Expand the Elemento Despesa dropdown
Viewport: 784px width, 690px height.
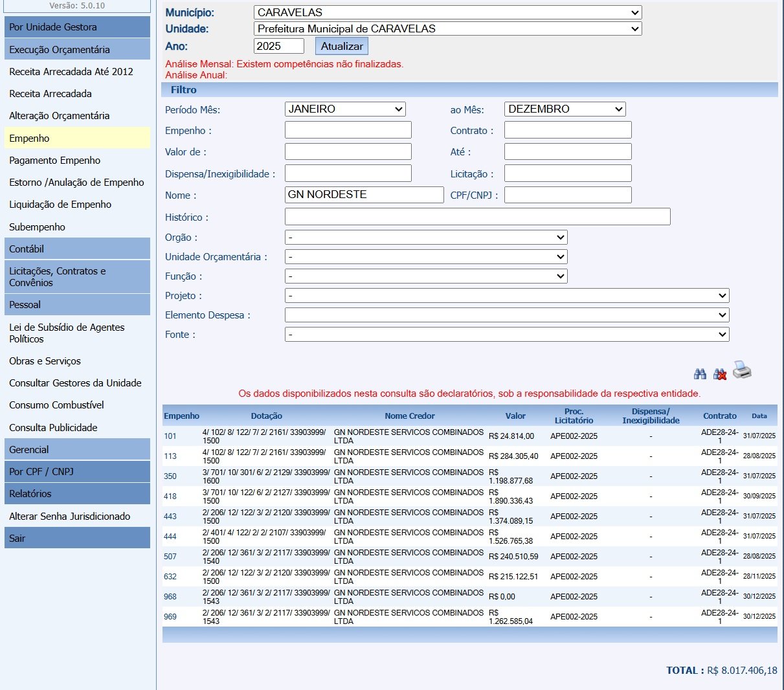pos(506,315)
